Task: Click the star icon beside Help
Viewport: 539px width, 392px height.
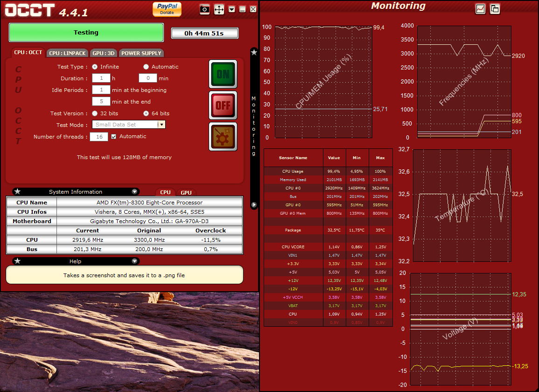Action: coord(18,261)
